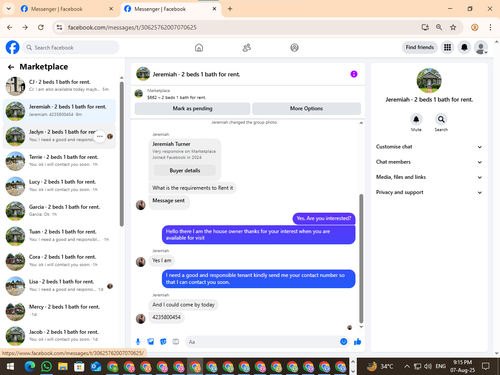Open the Facebook menu grid icon

tap(447, 47)
